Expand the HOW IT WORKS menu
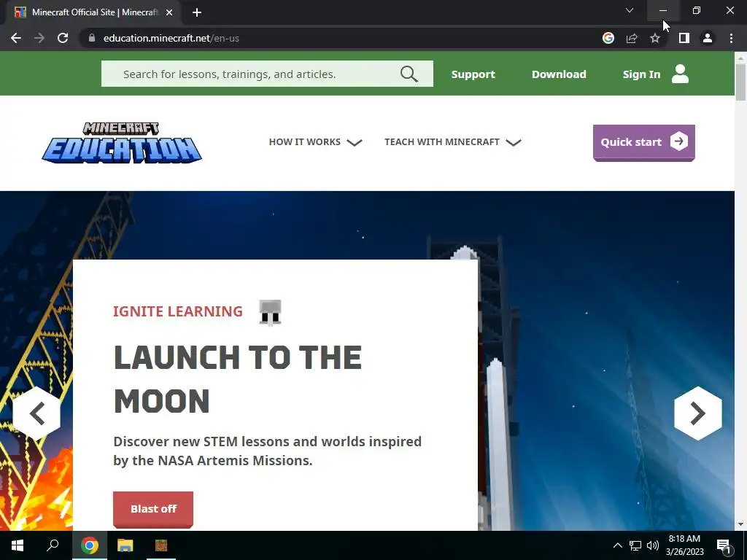 tap(315, 142)
